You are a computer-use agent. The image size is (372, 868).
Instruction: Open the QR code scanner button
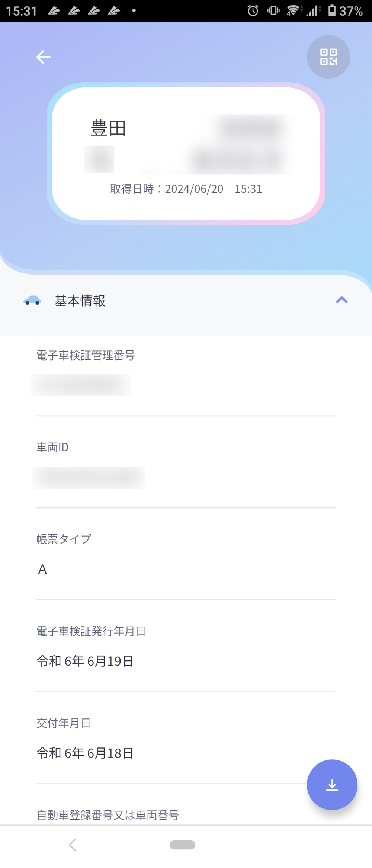pos(328,57)
